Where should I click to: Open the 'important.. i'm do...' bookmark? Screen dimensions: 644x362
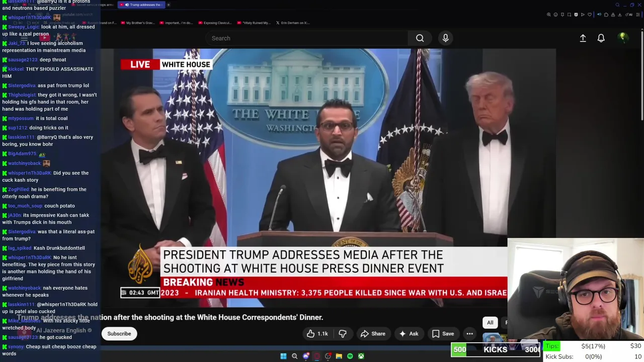click(176, 23)
